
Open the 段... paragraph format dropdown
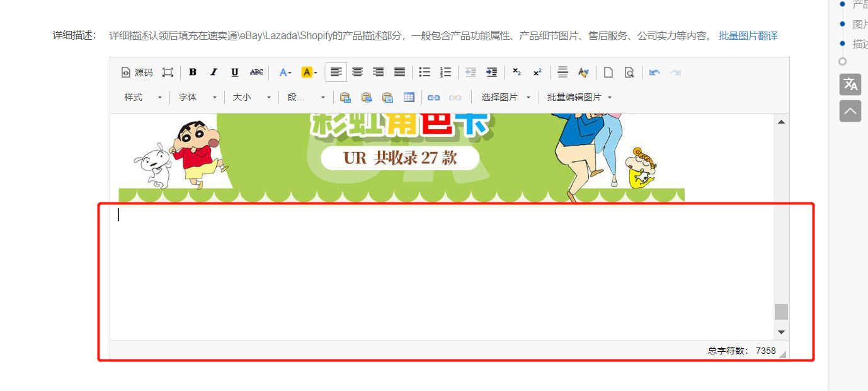click(x=307, y=97)
